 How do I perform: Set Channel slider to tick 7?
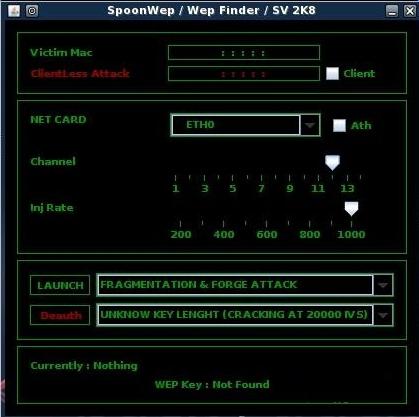(x=261, y=178)
